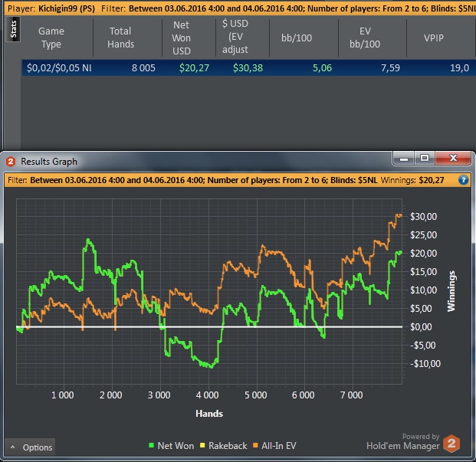
Task: Toggle the green Net Won legend swatch
Action: click(151, 445)
